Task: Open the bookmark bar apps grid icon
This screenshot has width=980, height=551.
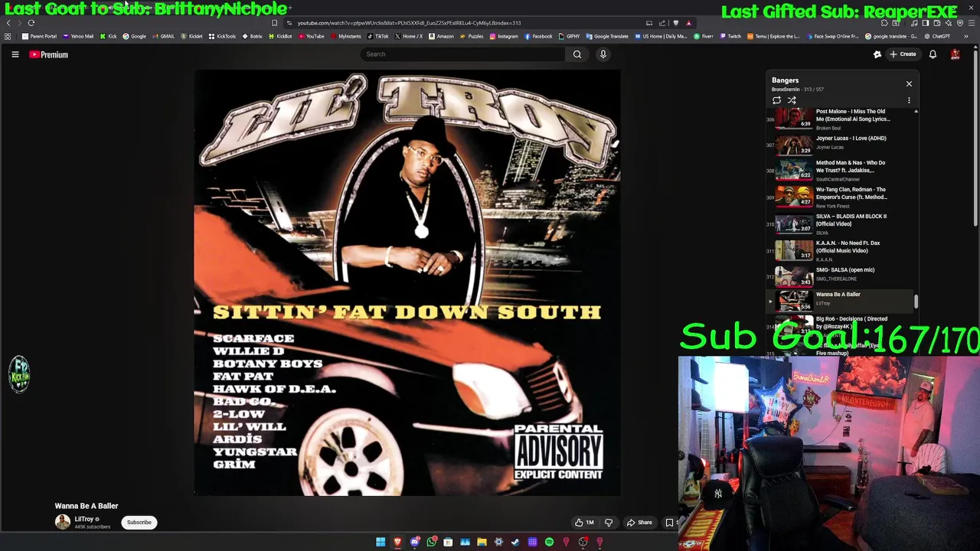Action: [x=8, y=36]
